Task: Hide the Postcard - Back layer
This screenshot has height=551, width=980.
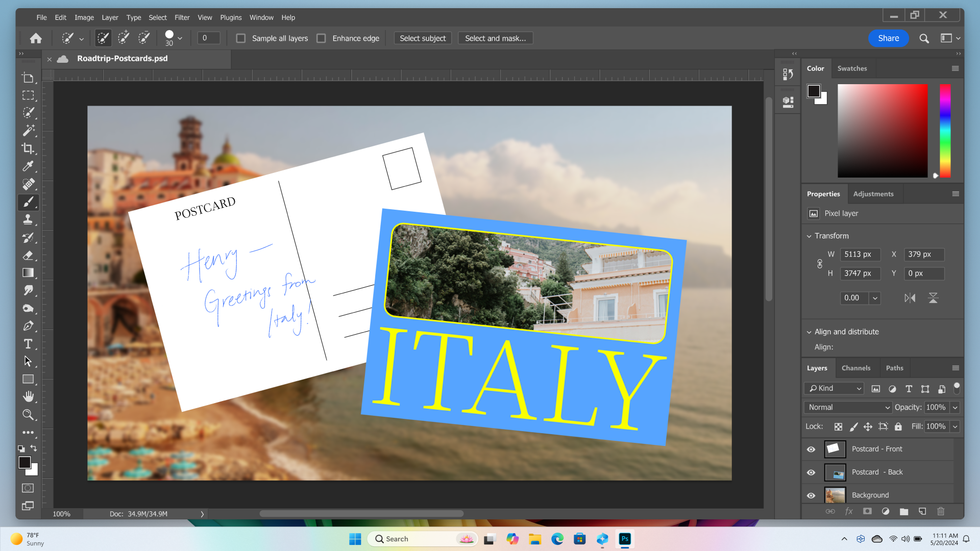Action: [811, 472]
